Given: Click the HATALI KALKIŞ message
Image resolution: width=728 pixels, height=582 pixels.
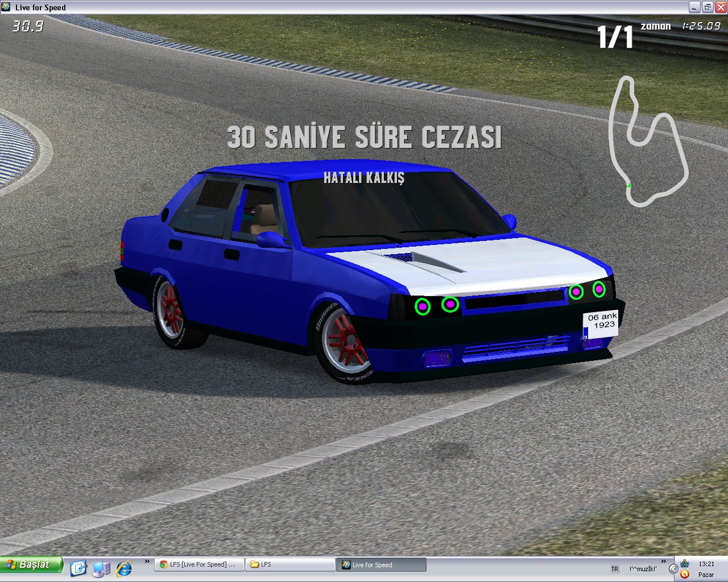Looking at the screenshot, I should pyautogui.click(x=364, y=178).
